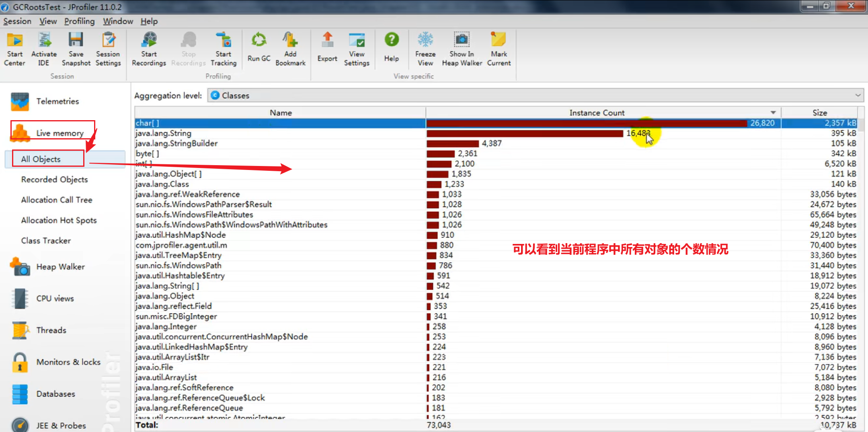
Task: Select the java.util.Hashtable$Entry row
Action: tap(496, 276)
